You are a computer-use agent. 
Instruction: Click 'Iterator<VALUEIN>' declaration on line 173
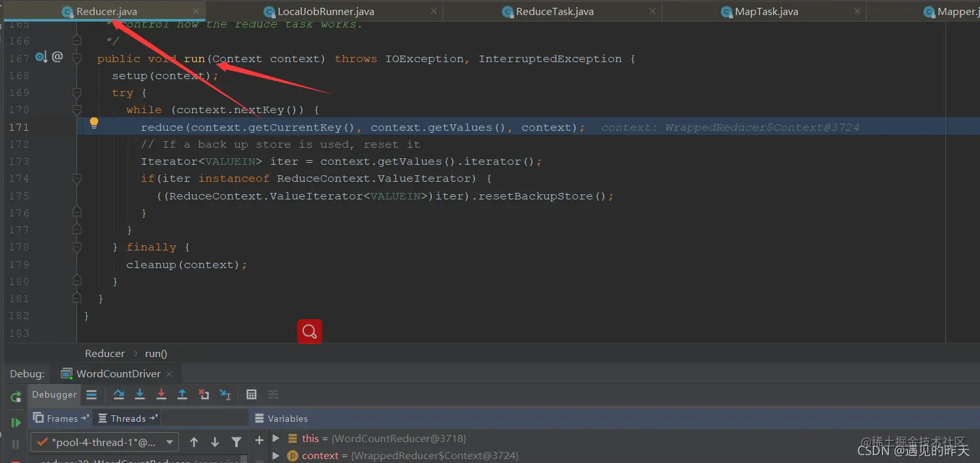[x=201, y=162]
